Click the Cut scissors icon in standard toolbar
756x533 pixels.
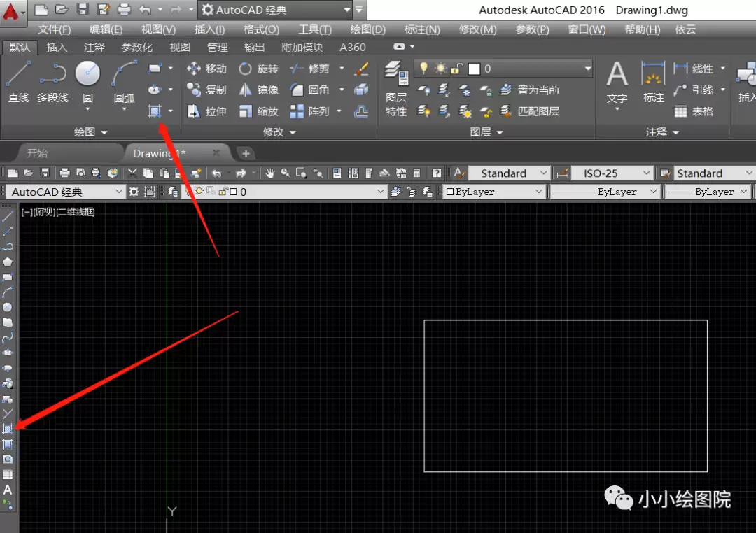132,173
